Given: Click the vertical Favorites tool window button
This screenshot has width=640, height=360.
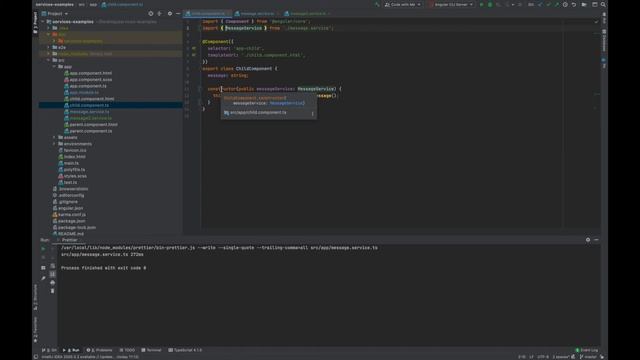Looking at the screenshot, I should click(x=35, y=330).
